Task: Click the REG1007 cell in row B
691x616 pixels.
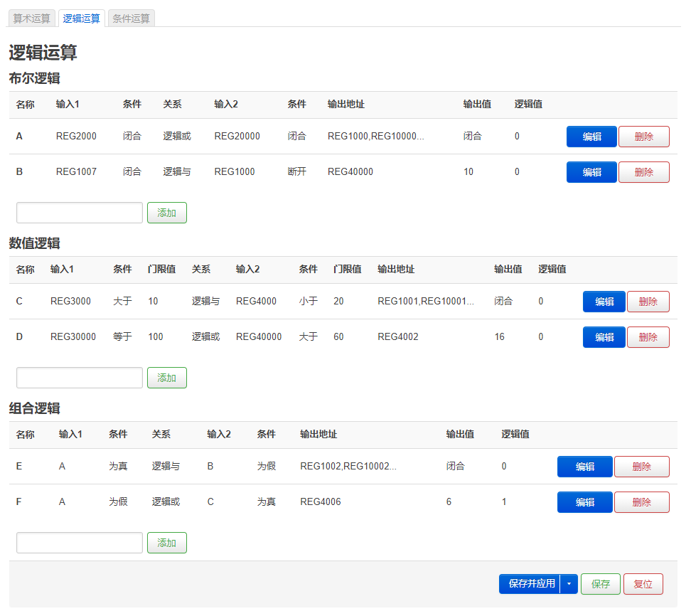Action: [x=76, y=172]
